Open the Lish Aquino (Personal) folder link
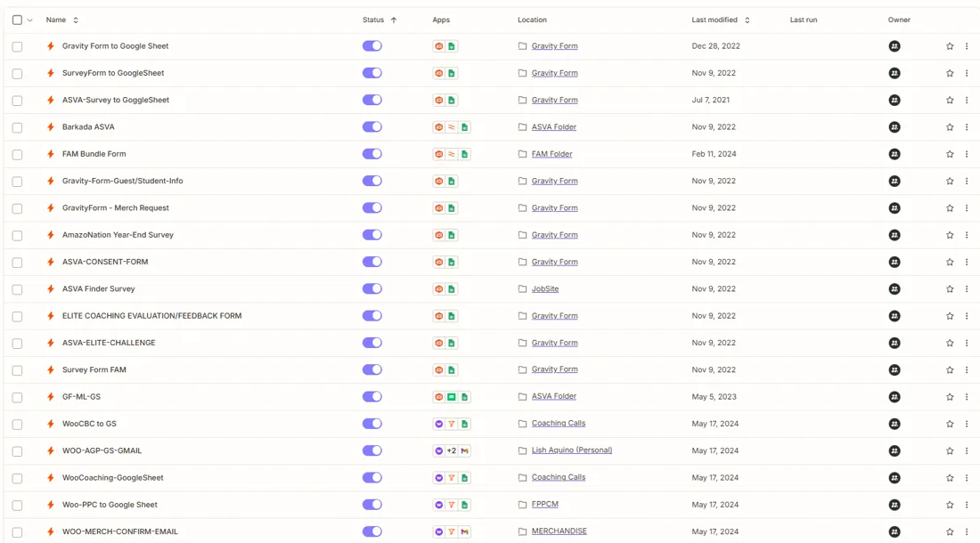Viewport: 980px width, 543px height. [572, 450]
